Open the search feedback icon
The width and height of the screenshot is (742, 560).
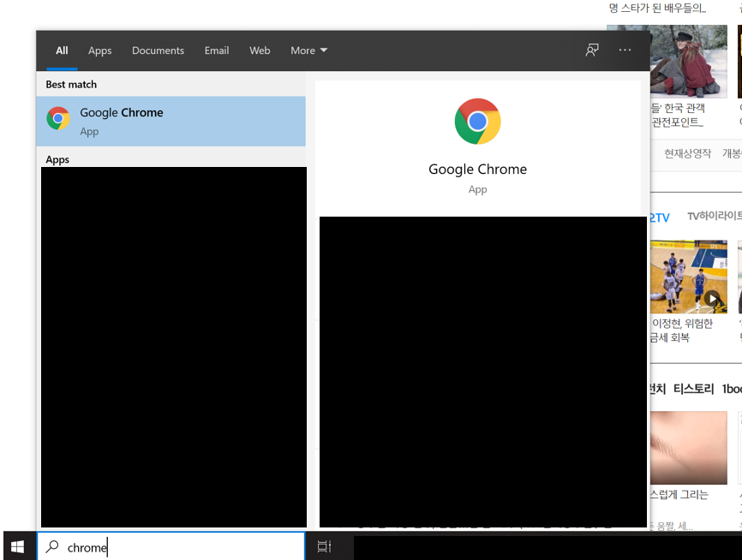click(x=592, y=51)
